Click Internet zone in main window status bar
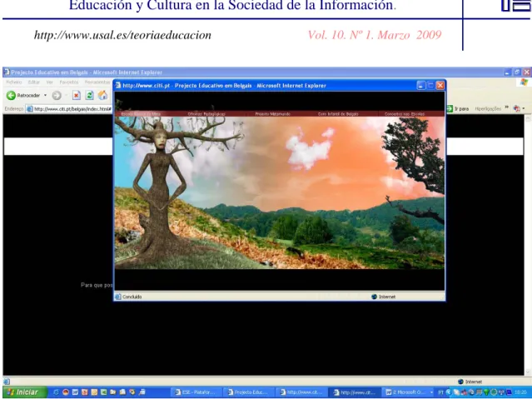The image size is (532, 399). pos(470,382)
